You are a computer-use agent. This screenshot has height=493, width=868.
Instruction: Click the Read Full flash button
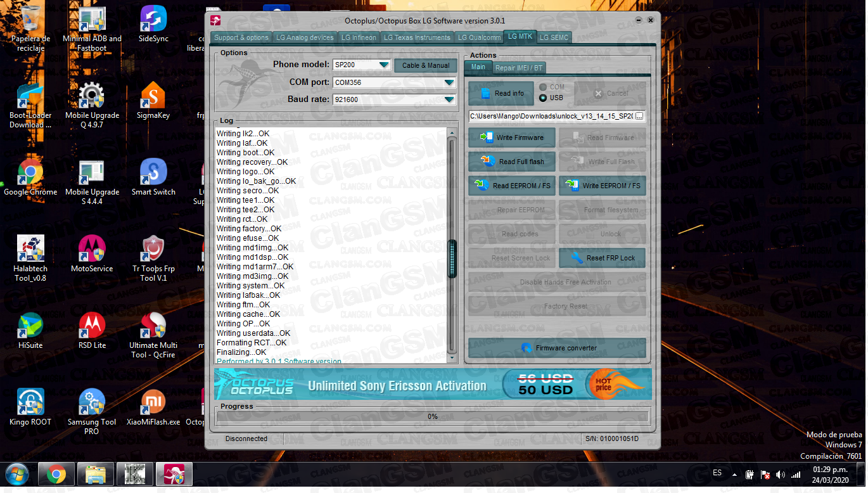pyautogui.click(x=512, y=162)
